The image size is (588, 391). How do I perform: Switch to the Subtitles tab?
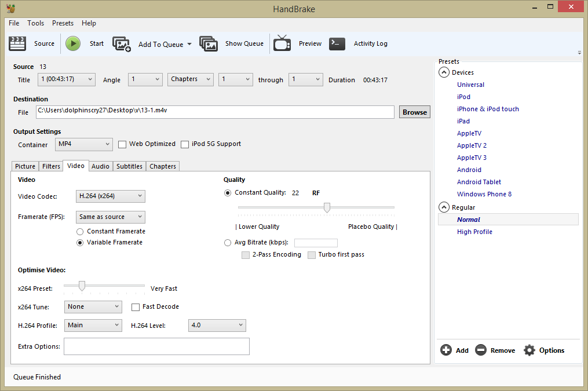[129, 166]
